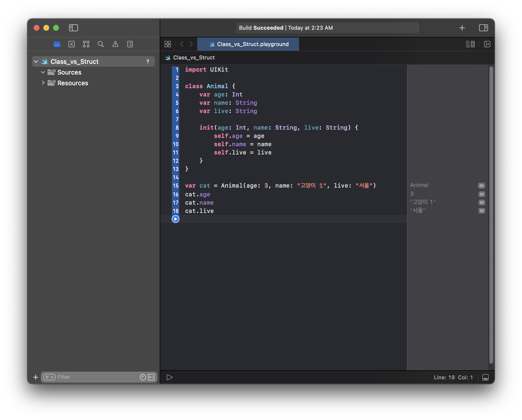Open the issue navigator warning icon

click(x=115, y=44)
